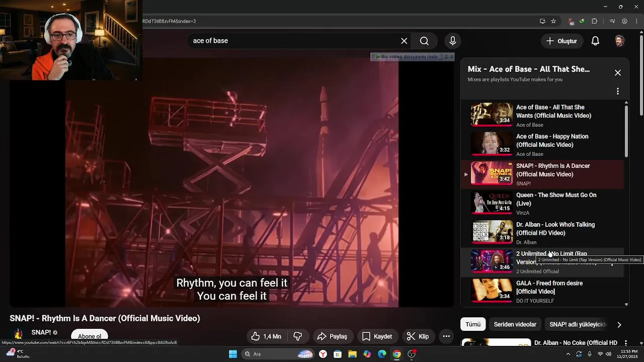The height and width of the screenshot is (362, 644).
Task: Open File Explorer from taskbar
Action: [x=352, y=354]
